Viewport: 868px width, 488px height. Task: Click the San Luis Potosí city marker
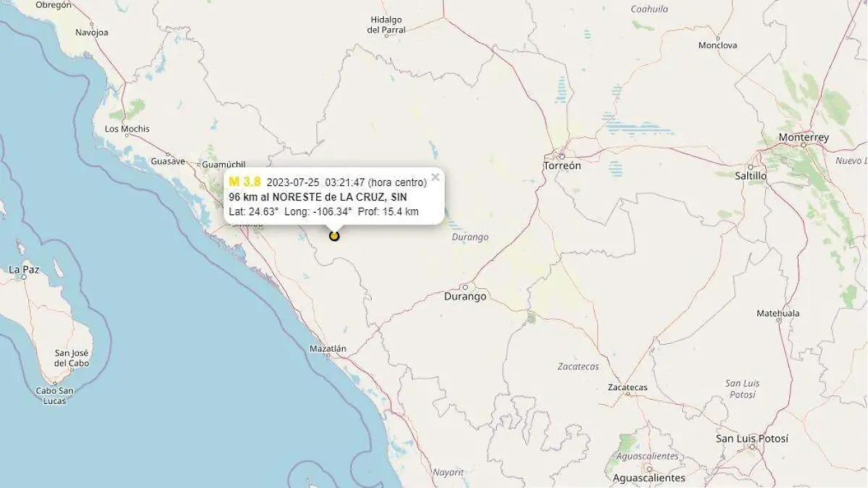pyautogui.click(x=752, y=447)
